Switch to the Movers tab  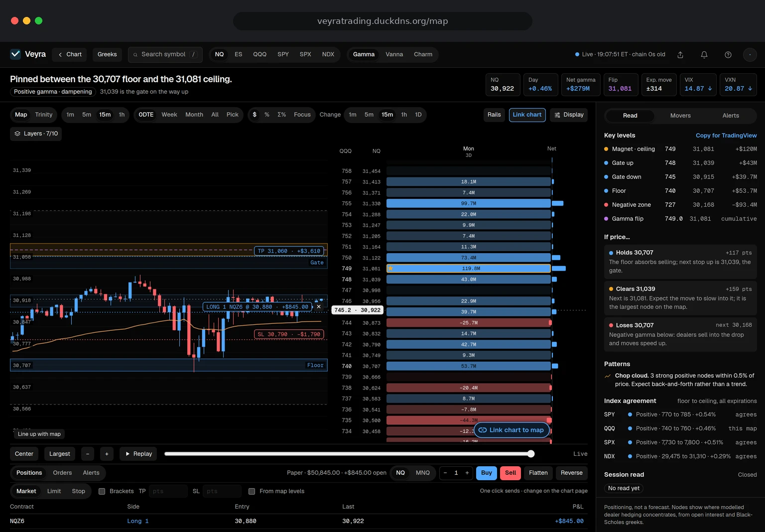tap(680, 116)
